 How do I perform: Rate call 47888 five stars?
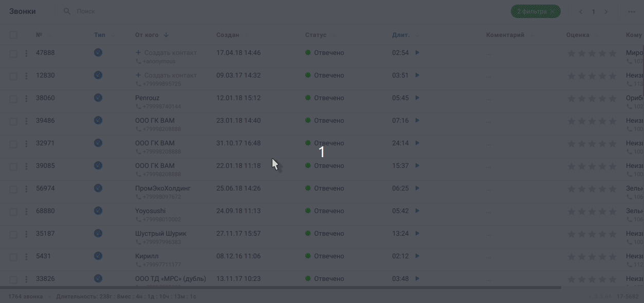[x=612, y=53]
